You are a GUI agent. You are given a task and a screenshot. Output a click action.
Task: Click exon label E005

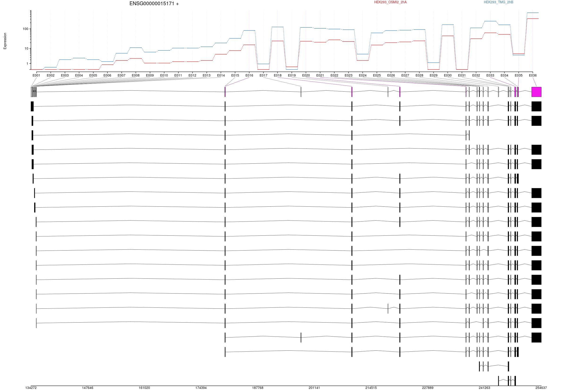click(x=93, y=75)
